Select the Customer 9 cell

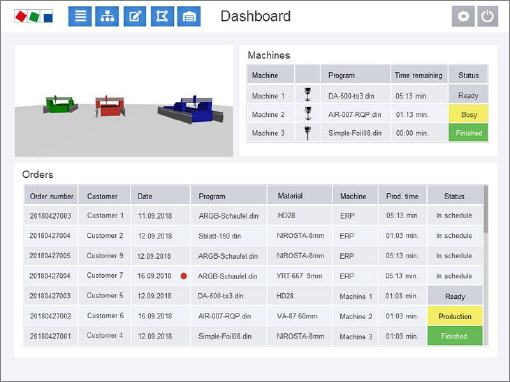pos(105,255)
